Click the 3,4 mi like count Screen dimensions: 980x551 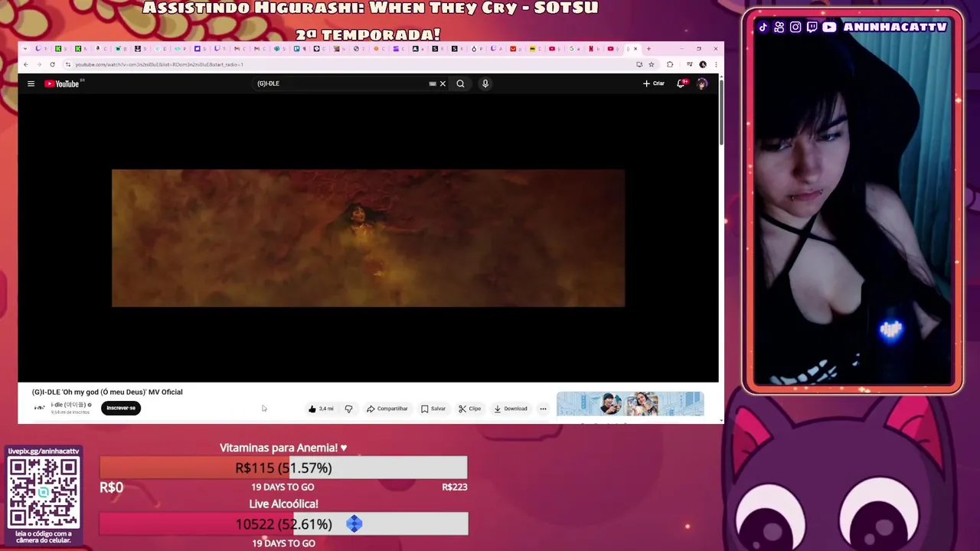[x=326, y=409]
